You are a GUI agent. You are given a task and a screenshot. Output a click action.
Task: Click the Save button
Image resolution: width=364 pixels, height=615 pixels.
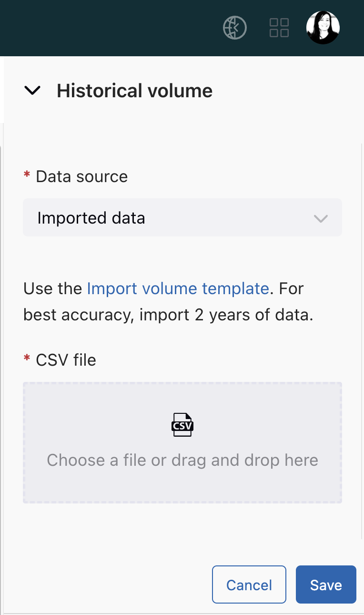coord(326,584)
